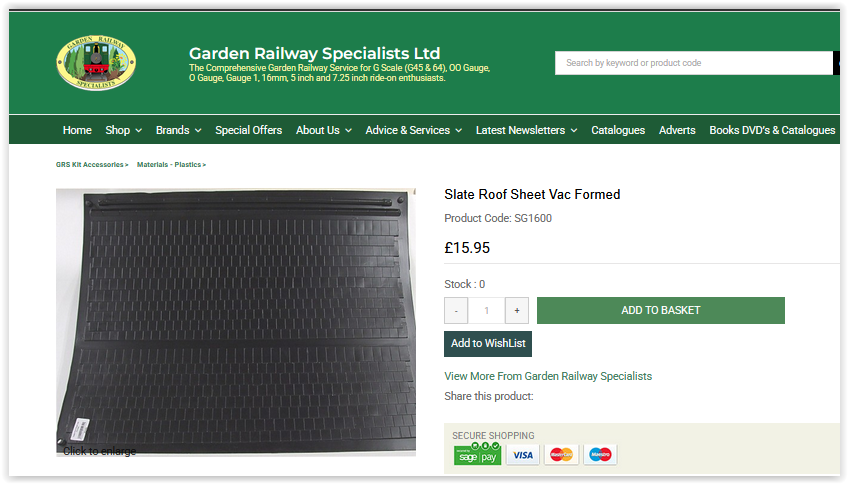848x484 pixels.
Task: Click the Sage Pay secure badge
Action: tap(478, 454)
